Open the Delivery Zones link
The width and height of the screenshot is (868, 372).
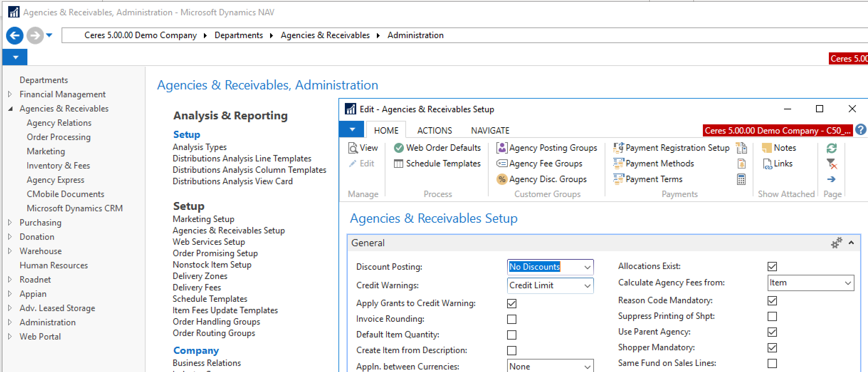200,276
